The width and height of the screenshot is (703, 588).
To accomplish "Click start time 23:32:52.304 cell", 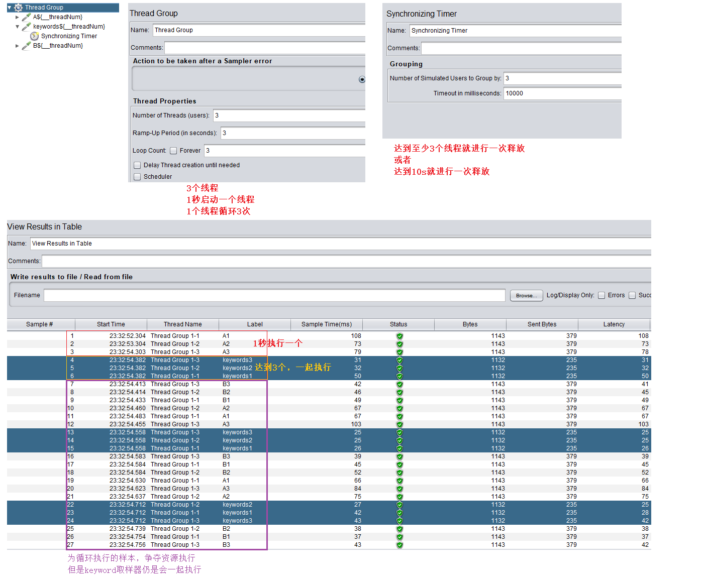I will [x=128, y=336].
